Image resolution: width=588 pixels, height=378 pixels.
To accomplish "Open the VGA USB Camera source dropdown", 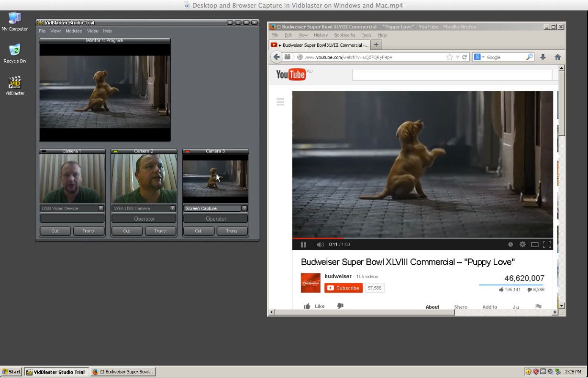I will point(173,208).
